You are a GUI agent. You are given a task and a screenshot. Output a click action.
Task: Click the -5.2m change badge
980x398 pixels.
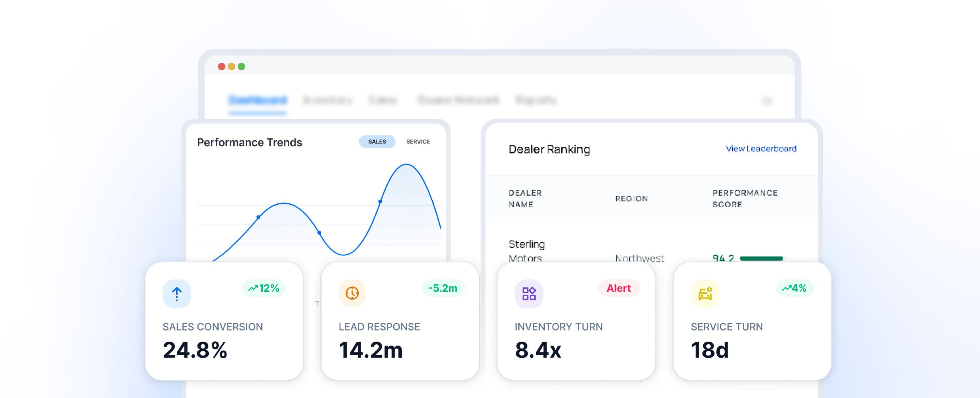(443, 288)
